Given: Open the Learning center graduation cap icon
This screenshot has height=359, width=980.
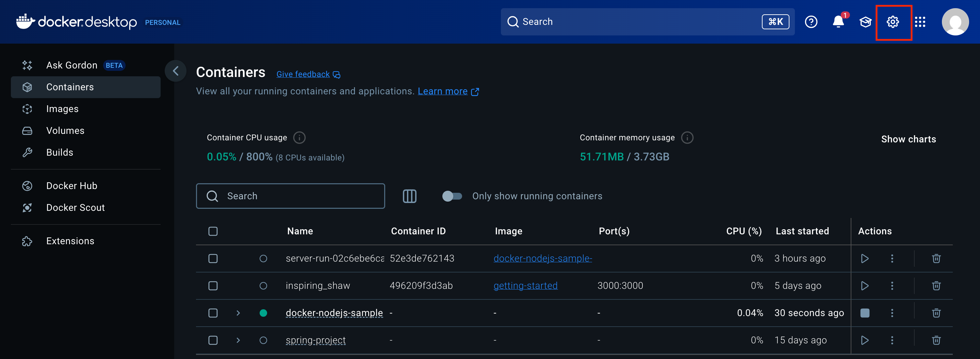Looking at the screenshot, I should pyautogui.click(x=865, y=22).
